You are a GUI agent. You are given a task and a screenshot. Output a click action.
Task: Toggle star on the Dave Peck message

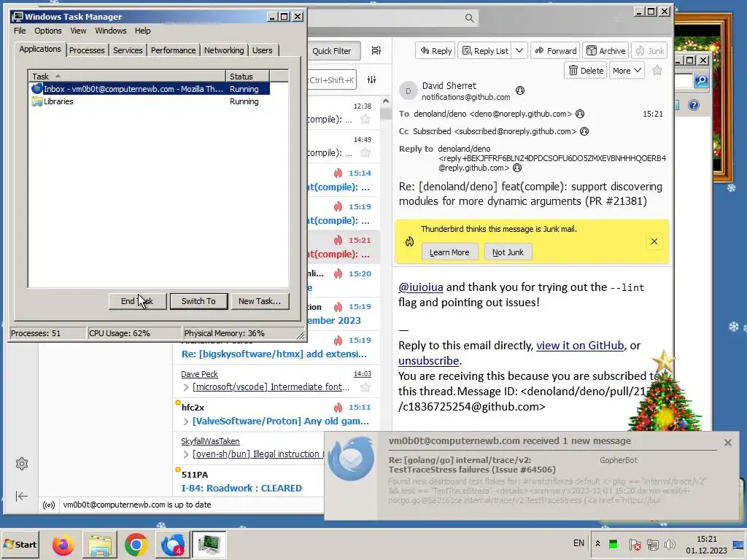(365, 387)
